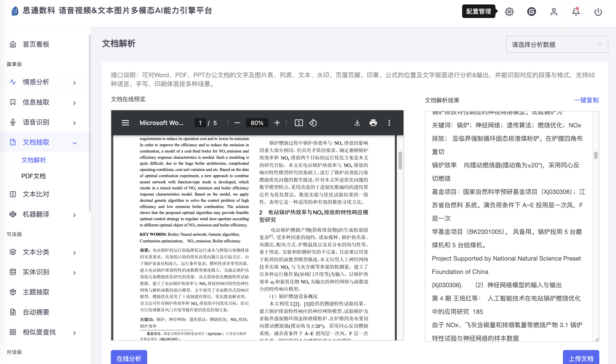
Task: Open settings via the gear icon
Action: (509, 12)
